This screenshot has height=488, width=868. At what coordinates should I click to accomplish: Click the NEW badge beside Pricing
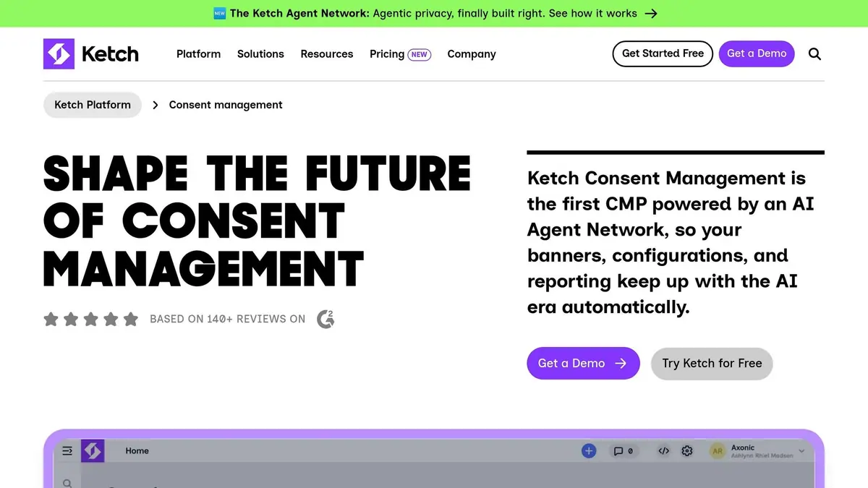pos(420,54)
